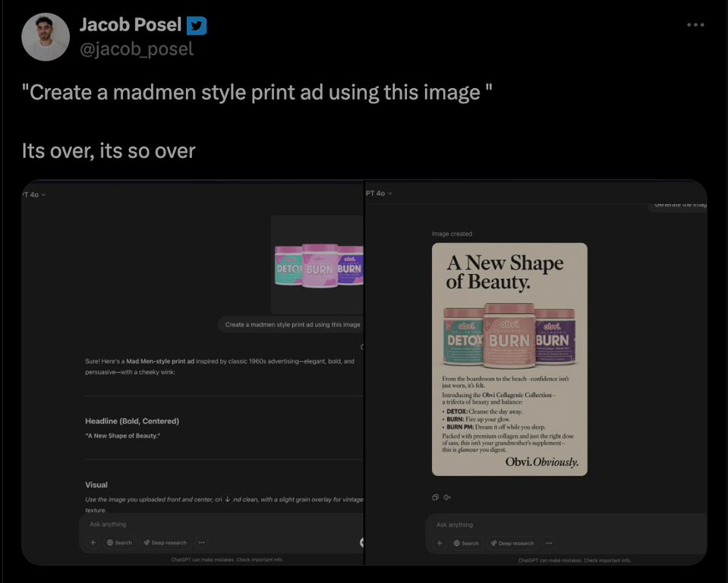
Task: Select the Search globe button in right chat
Action: point(466,543)
